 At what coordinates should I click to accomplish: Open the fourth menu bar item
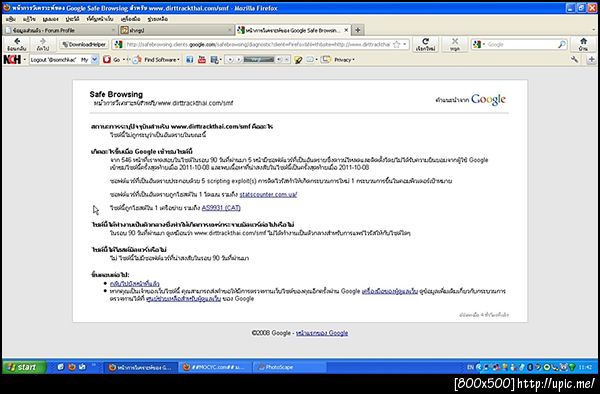coord(72,19)
